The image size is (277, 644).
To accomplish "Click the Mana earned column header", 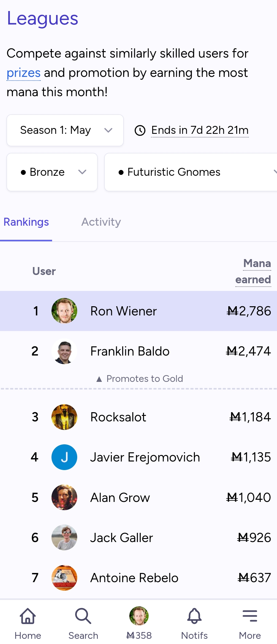I will (253, 271).
